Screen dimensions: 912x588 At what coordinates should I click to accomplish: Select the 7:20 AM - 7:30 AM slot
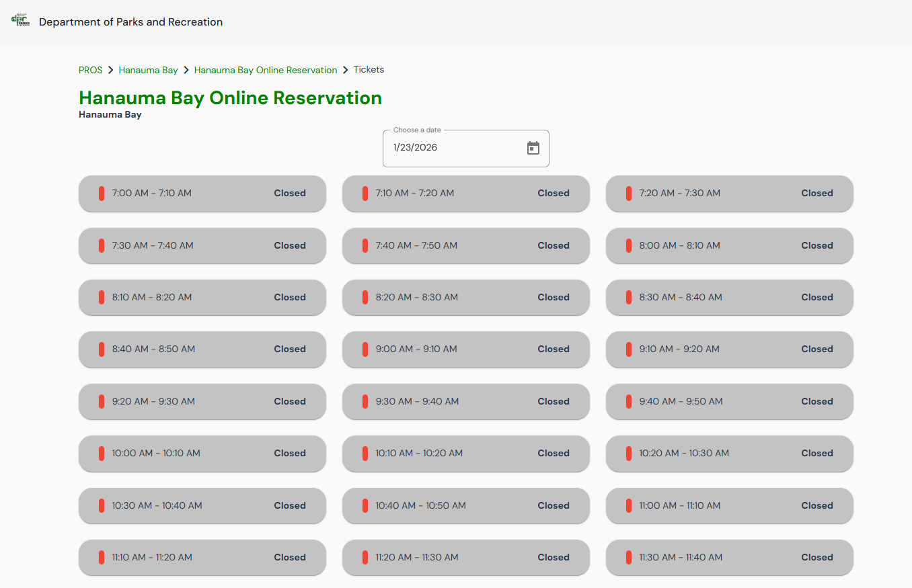729,194
